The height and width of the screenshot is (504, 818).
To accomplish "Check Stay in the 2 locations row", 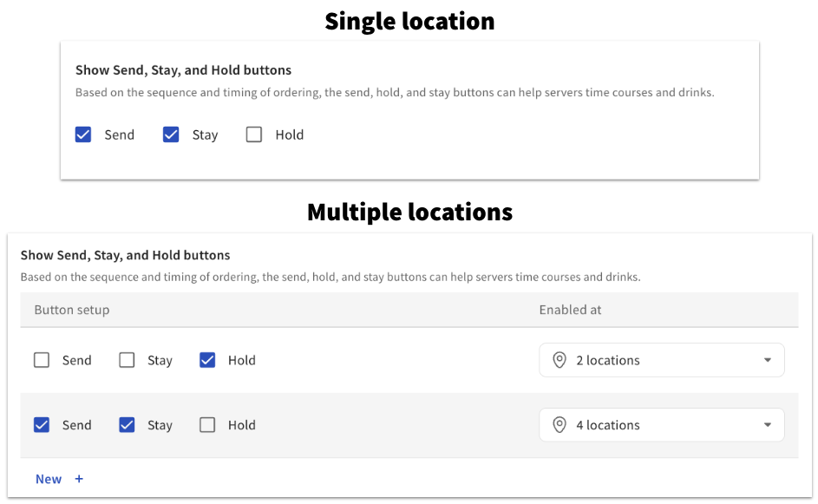I will [x=127, y=360].
